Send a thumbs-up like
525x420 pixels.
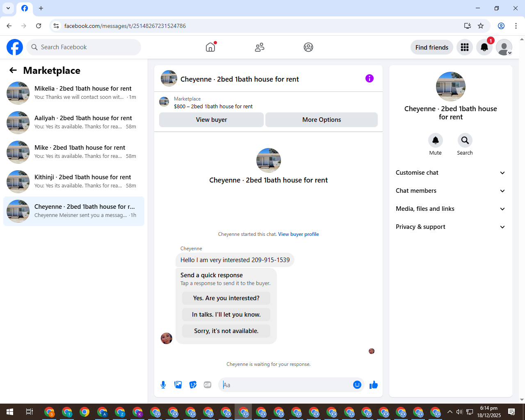point(374,385)
